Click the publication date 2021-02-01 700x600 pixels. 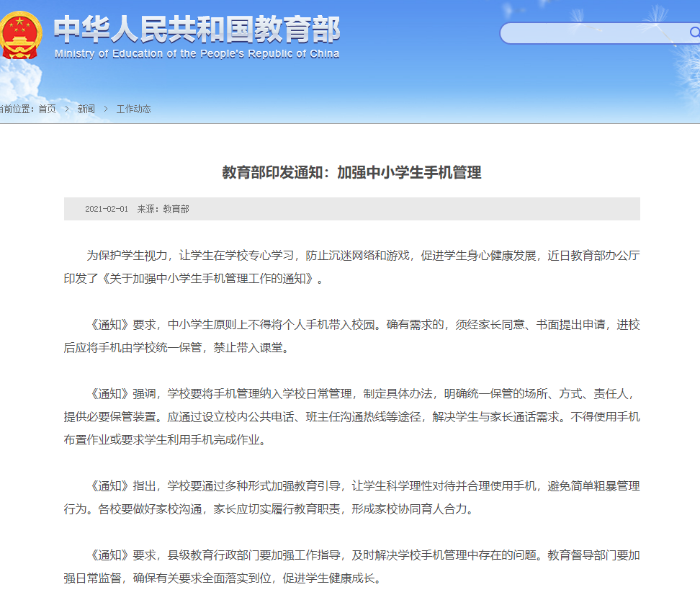(x=106, y=209)
